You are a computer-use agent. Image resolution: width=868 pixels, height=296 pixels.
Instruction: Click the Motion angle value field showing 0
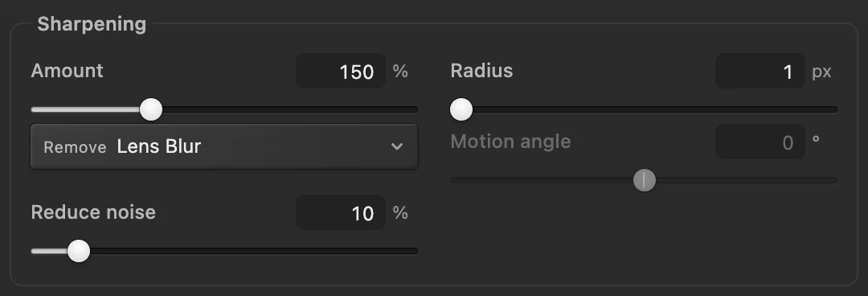tap(760, 142)
